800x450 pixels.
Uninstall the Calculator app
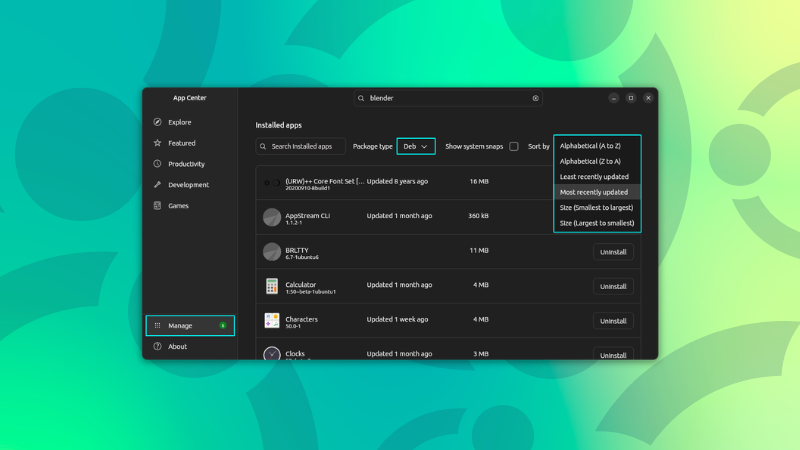pyautogui.click(x=613, y=286)
